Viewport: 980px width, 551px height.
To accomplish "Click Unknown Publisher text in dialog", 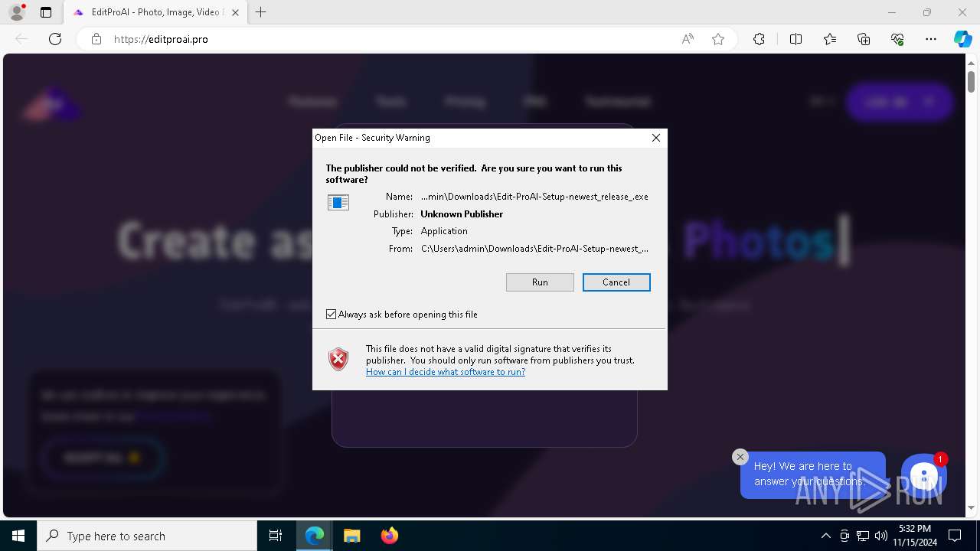I will [x=462, y=214].
